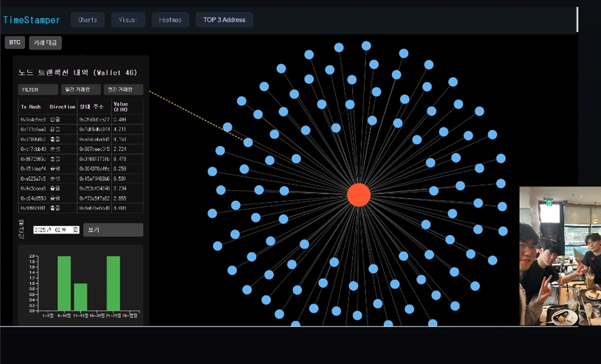Select the transaction row with value 4.711
This screenshot has height=364, width=601.
pos(81,129)
